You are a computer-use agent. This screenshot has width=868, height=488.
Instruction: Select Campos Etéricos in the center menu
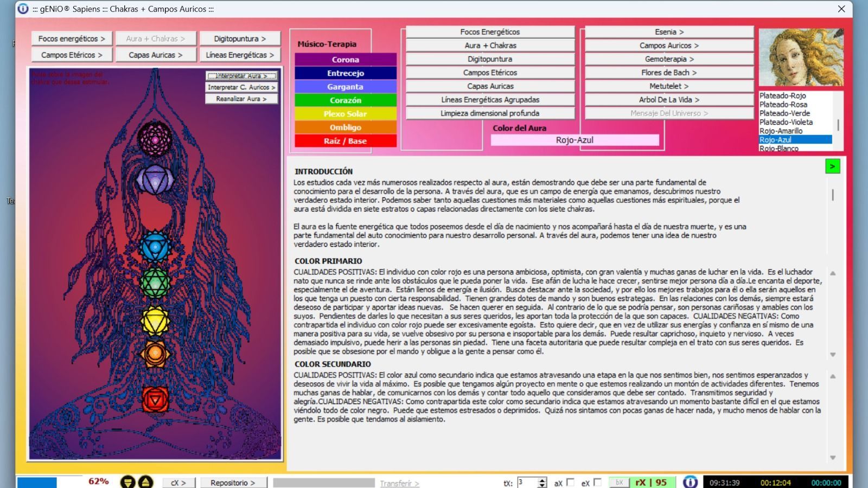pos(490,73)
